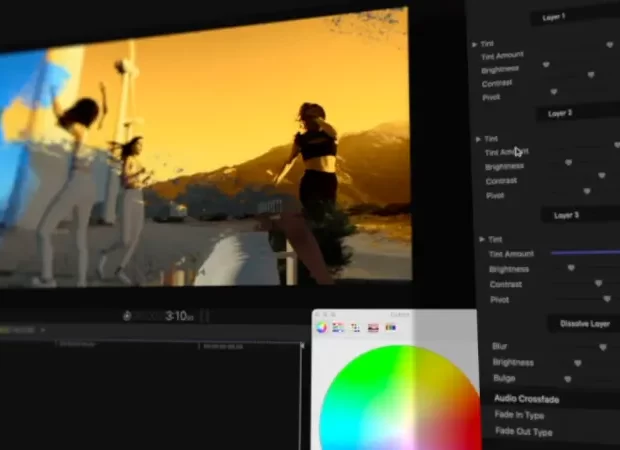Open the Color Sliders tab in Colors window
620x450 pixels.
click(x=338, y=327)
